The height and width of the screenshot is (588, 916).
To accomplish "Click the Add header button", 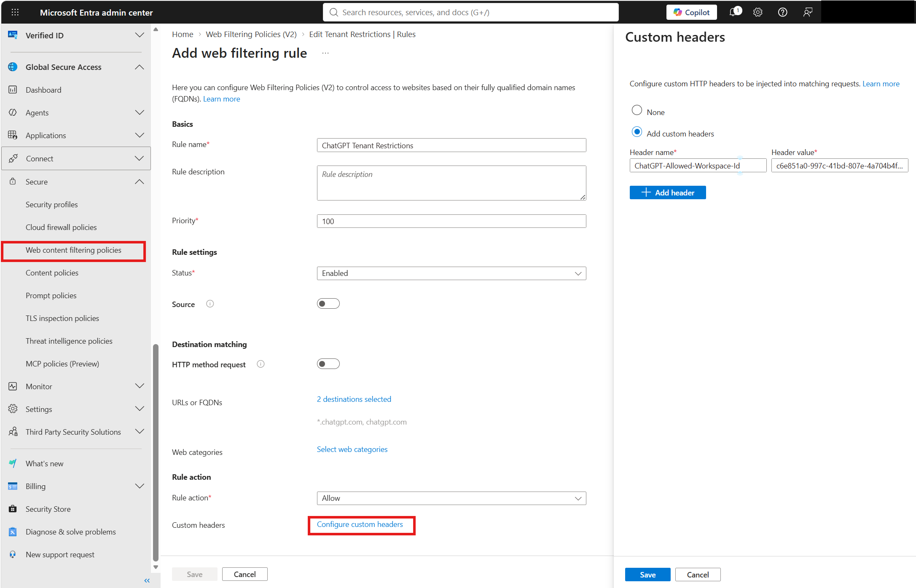I will point(667,192).
